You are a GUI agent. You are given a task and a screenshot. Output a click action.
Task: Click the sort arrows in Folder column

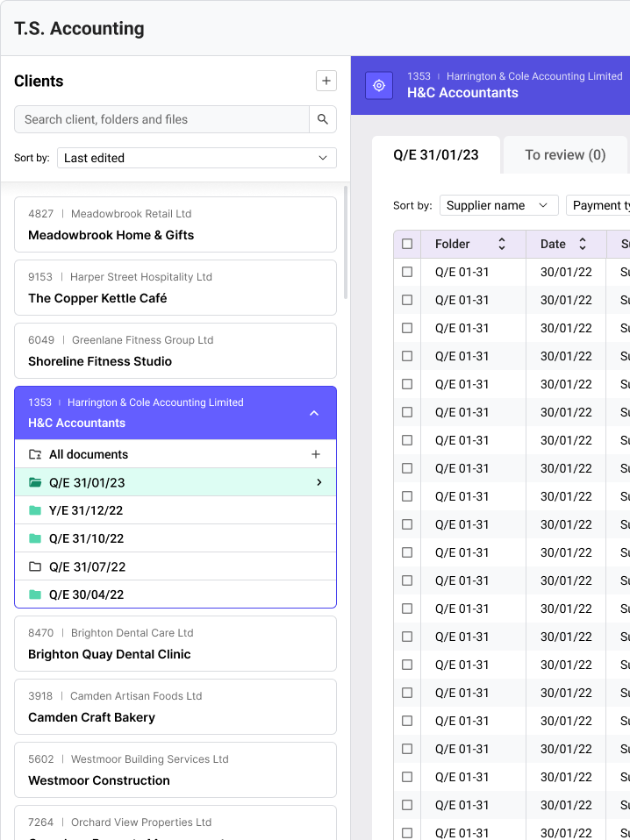tap(502, 244)
